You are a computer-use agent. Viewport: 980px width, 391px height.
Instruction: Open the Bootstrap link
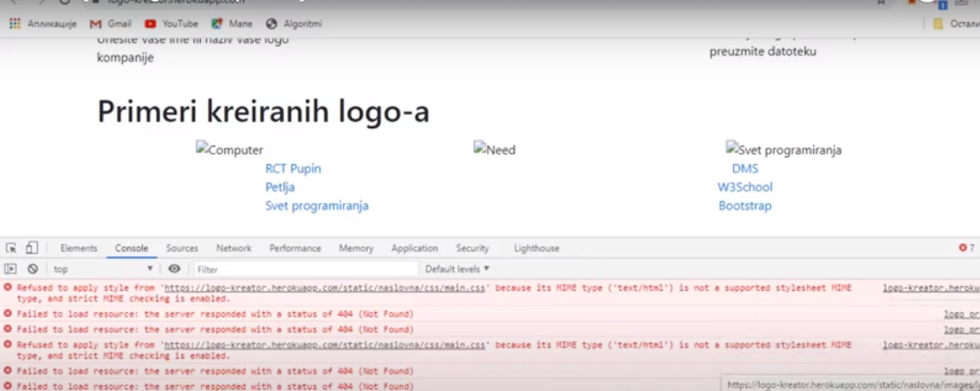(x=745, y=205)
